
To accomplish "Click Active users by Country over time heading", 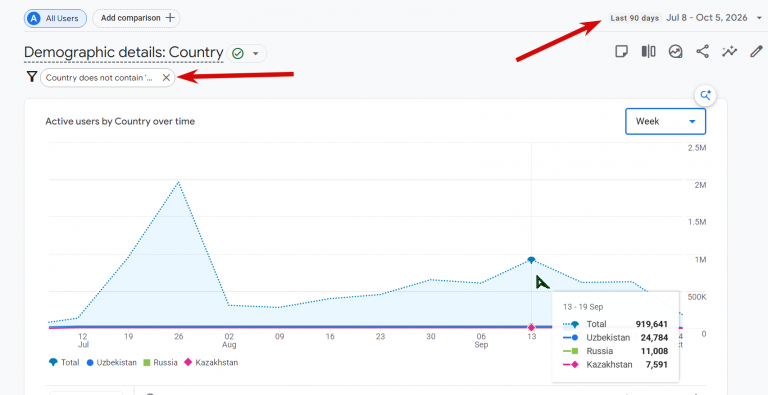I will point(120,121).
